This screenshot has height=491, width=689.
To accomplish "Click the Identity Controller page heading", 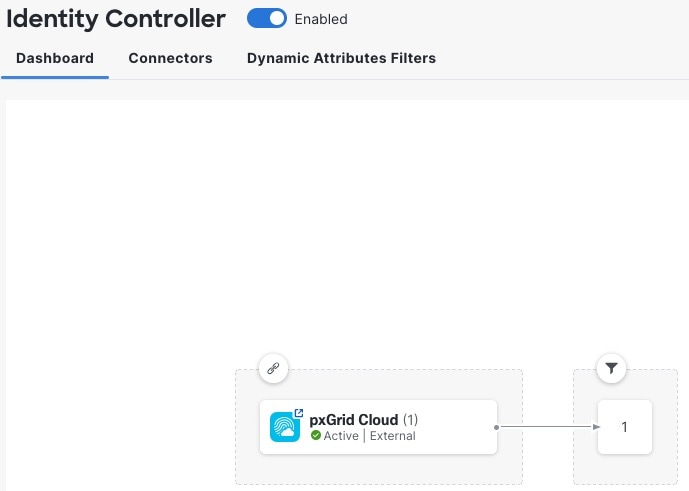I will coord(116,19).
